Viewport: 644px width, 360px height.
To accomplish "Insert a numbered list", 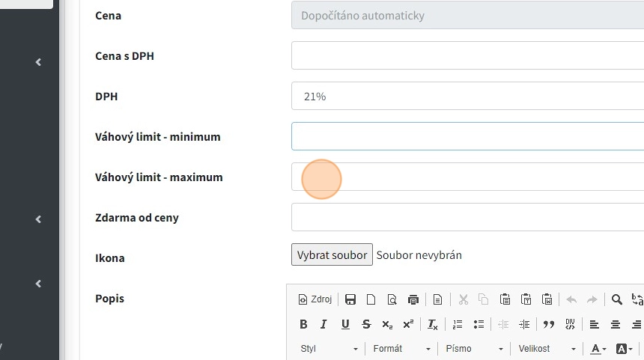I will (x=458, y=324).
